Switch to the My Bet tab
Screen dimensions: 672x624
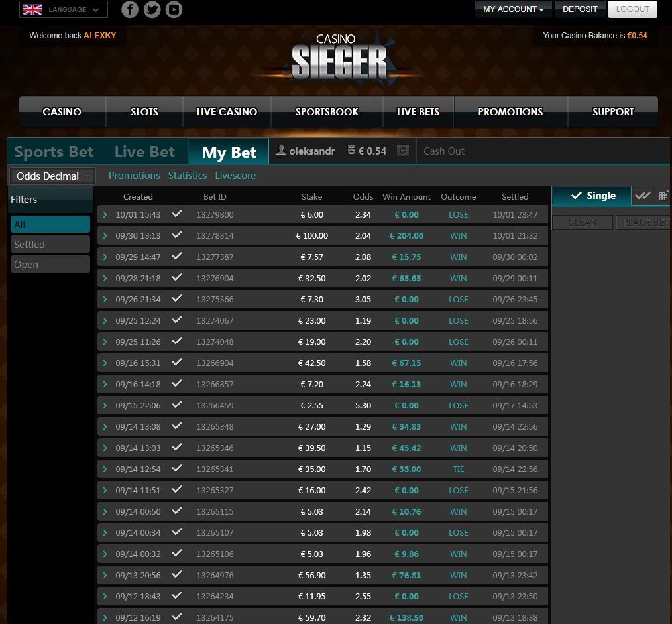pos(229,152)
